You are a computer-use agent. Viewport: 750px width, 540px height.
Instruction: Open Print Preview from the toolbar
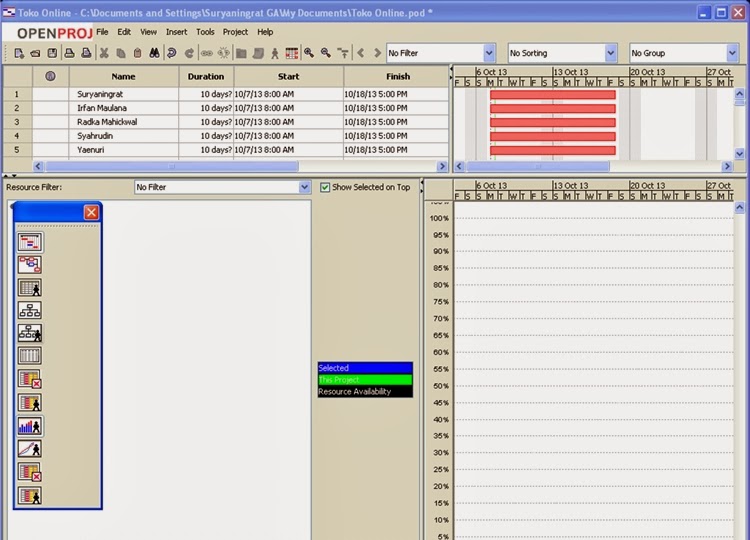coord(86,53)
